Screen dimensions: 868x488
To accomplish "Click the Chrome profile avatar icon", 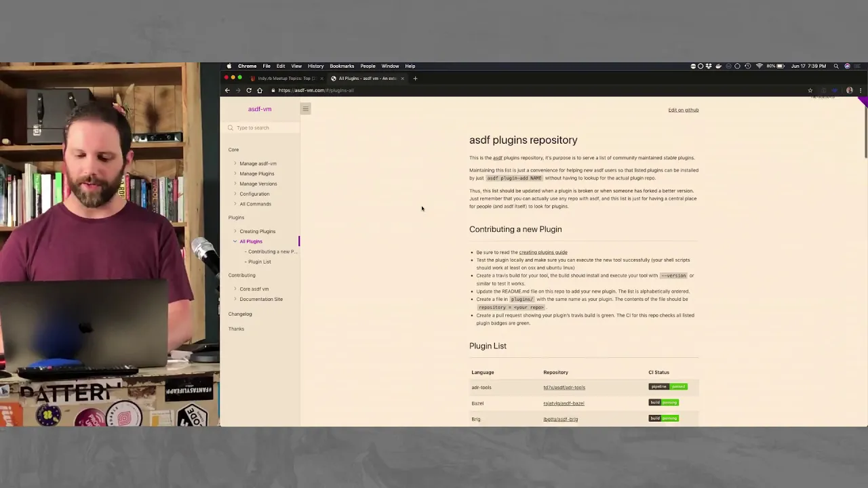I will (850, 90).
